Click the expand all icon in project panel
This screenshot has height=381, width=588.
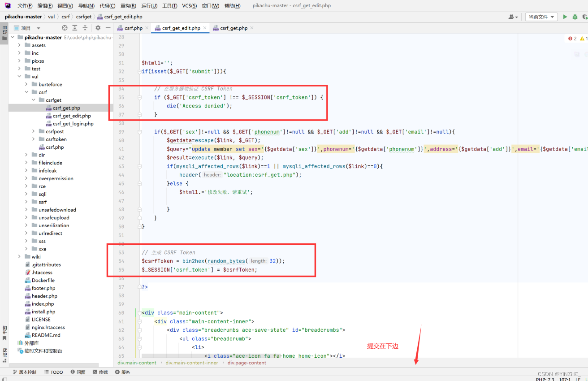click(x=75, y=28)
